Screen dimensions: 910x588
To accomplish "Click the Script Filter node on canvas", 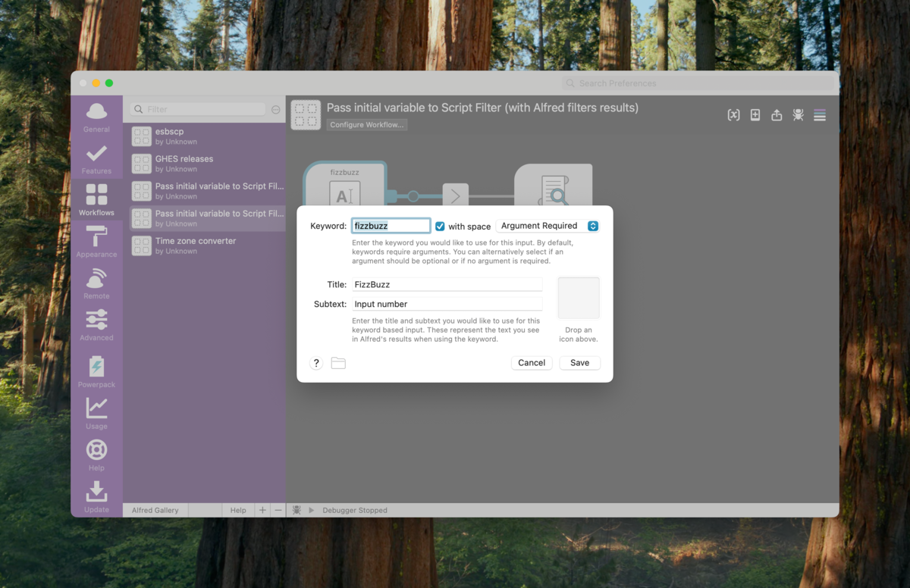I will point(554,185).
